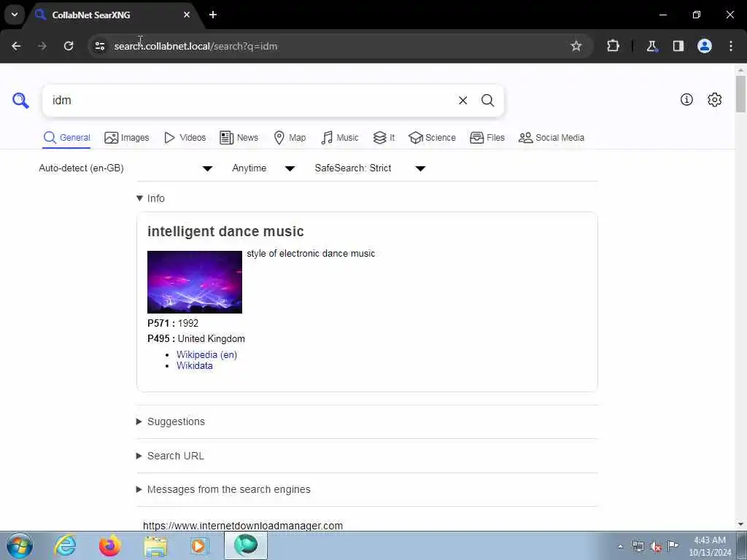Open the Windows Start menu
Image resolution: width=747 pixels, height=560 pixels.
pos(20,545)
